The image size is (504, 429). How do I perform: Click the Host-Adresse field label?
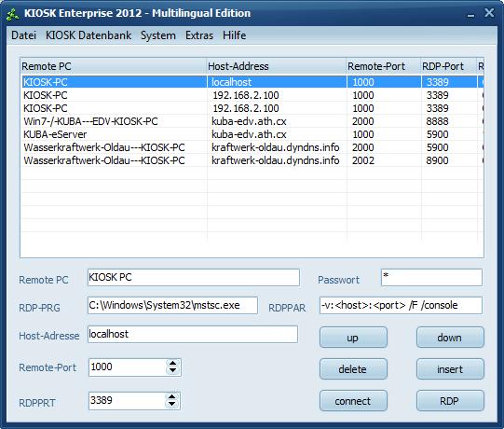pos(49,336)
